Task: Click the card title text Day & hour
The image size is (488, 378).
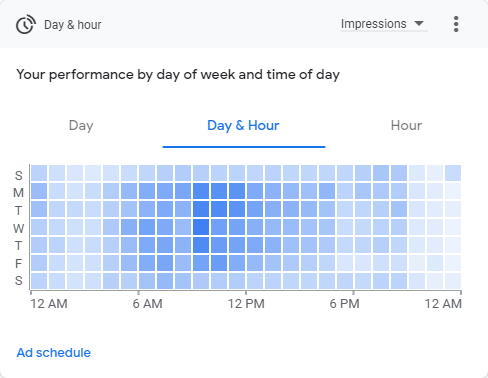Action: 73,25
